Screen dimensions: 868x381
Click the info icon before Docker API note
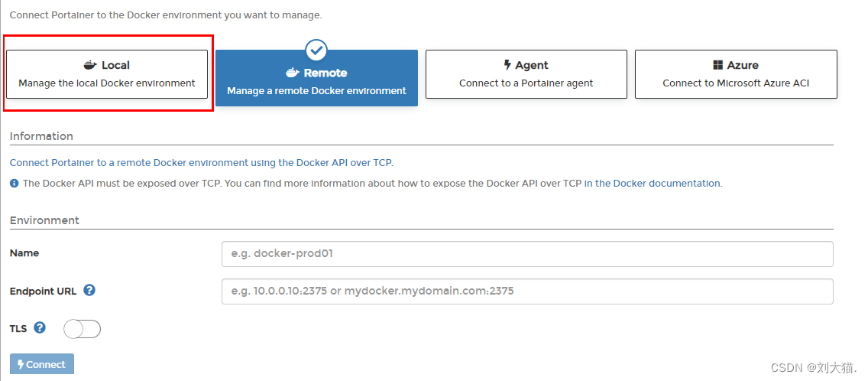(x=15, y=183)
